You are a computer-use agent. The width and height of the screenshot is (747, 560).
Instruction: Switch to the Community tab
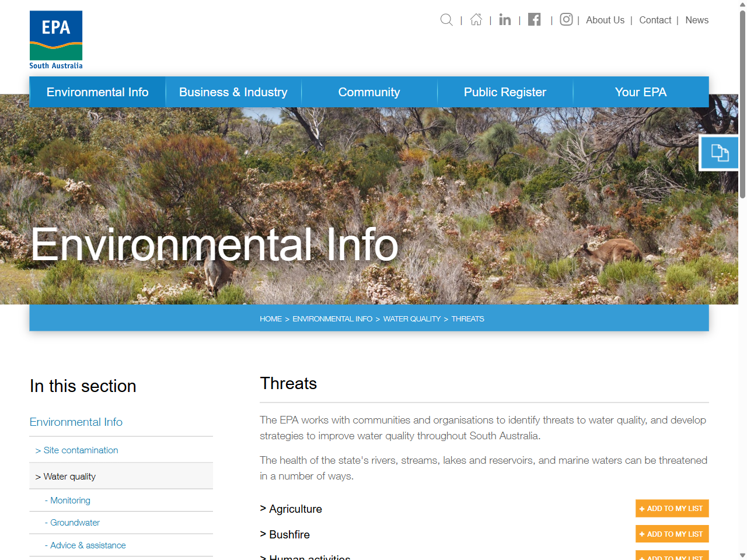pos(369,92)
